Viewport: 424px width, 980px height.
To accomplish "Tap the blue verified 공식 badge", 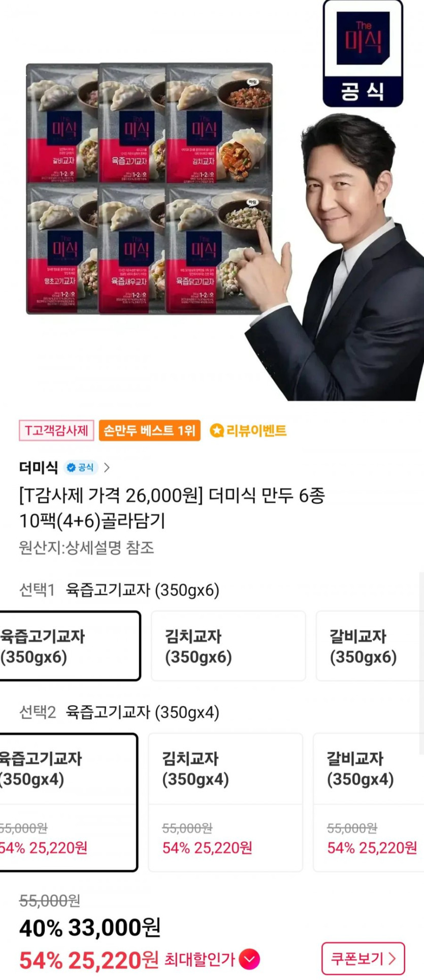I will click(x=81, y=467).
